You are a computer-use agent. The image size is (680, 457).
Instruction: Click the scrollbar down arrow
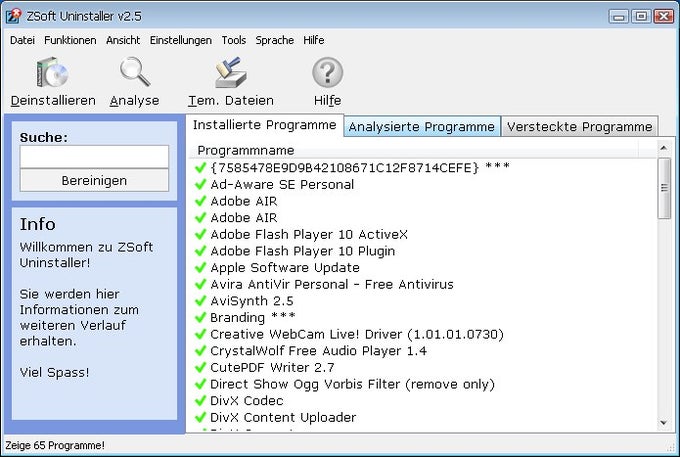pos(664,423)
